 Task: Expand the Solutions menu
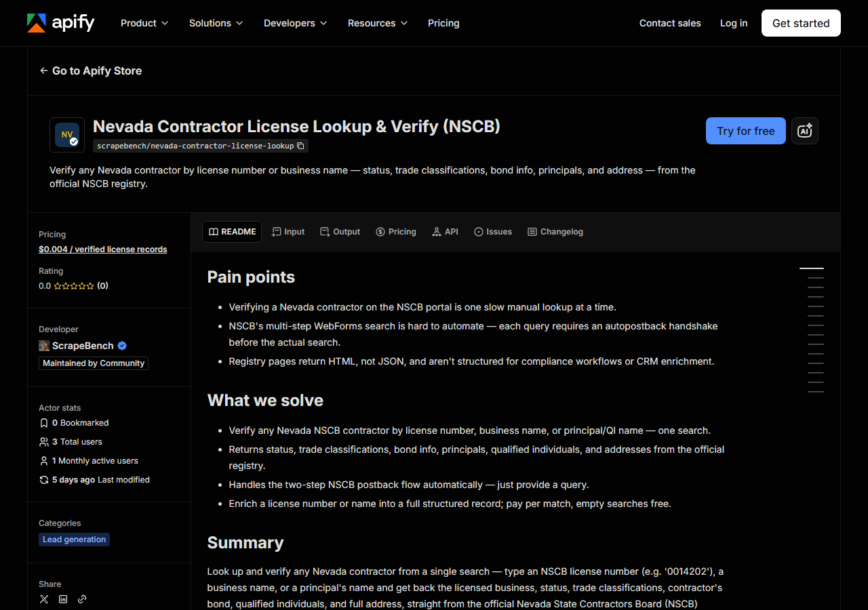coord(216,23)
